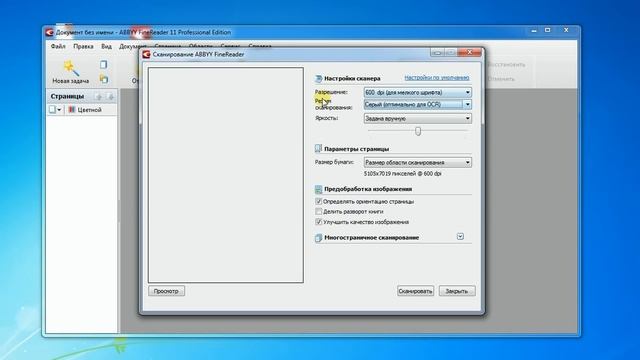This screenshot has height=360, width=640.
Task: Expand Многостраничное сканирование section chevron
Action: pos(460,237)
